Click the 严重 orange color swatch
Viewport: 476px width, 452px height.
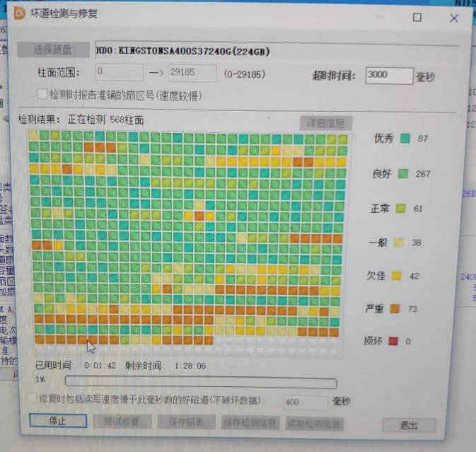pos(395,308)
